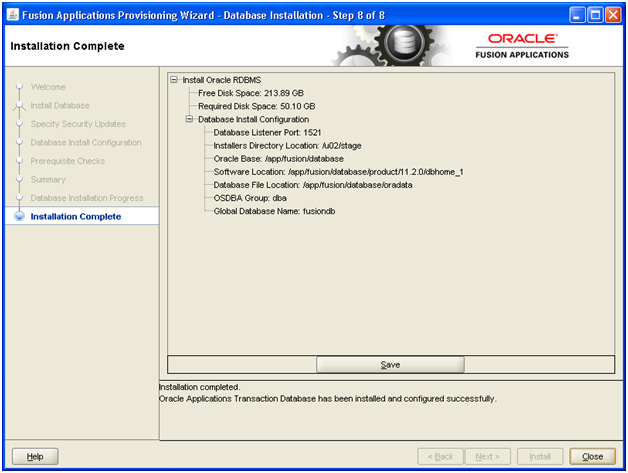Viewport: 628px width, 473px height.
Task: Click the disabled Next button
Action: pyautogui.click(x=487, y=456)
